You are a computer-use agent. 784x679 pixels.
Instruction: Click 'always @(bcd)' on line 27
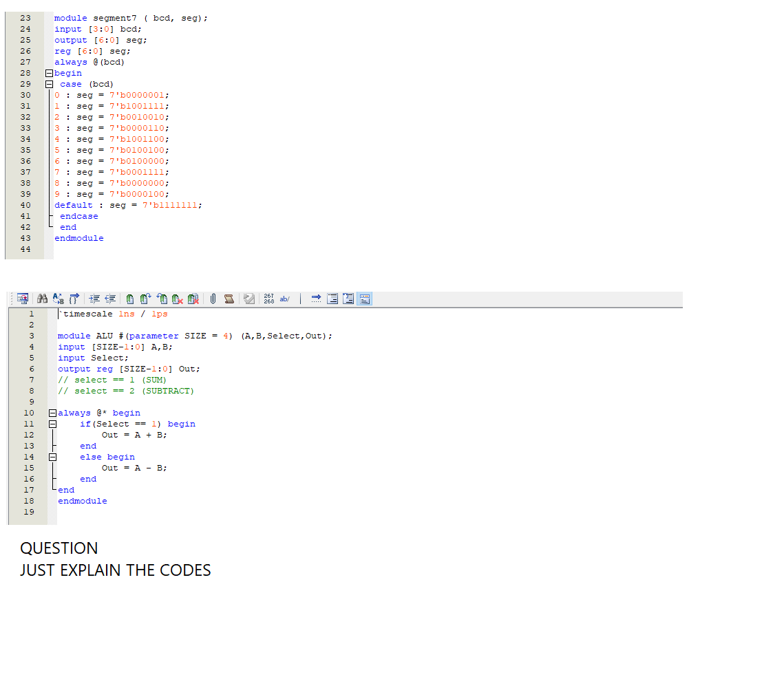tap(89, 63)
